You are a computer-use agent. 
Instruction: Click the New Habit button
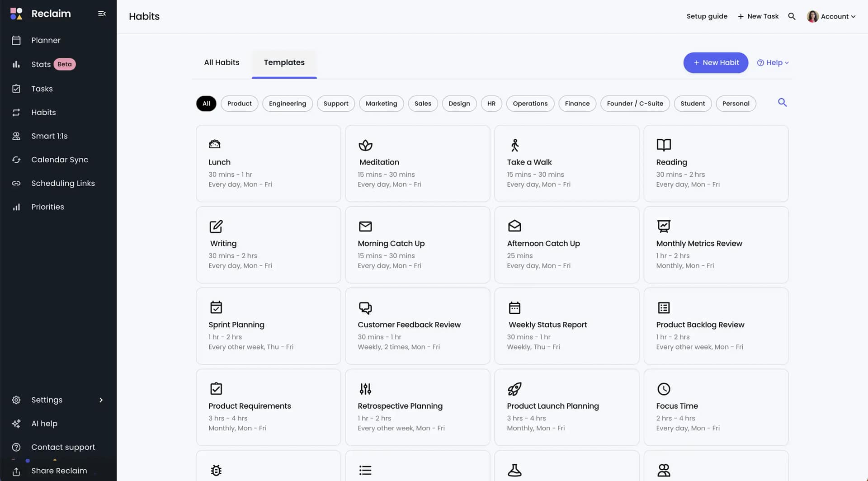coord(716,62)
